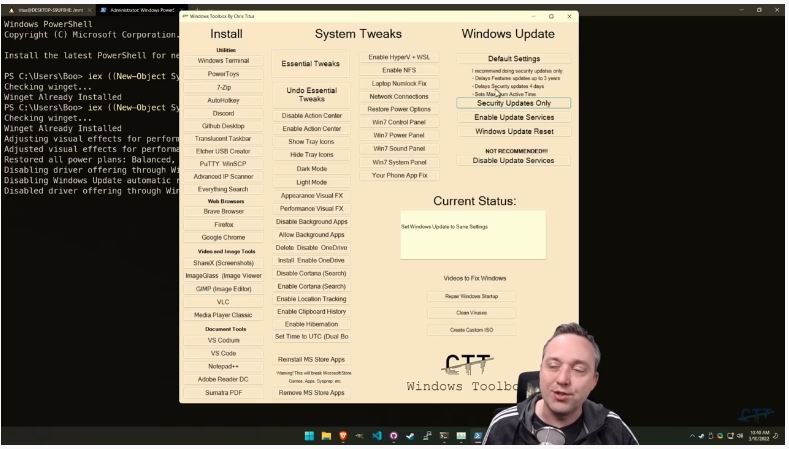This screenshot has width=789, height=449.
Task: Switch to the PowerShell taskbar icon
Action: pos(478,436)
